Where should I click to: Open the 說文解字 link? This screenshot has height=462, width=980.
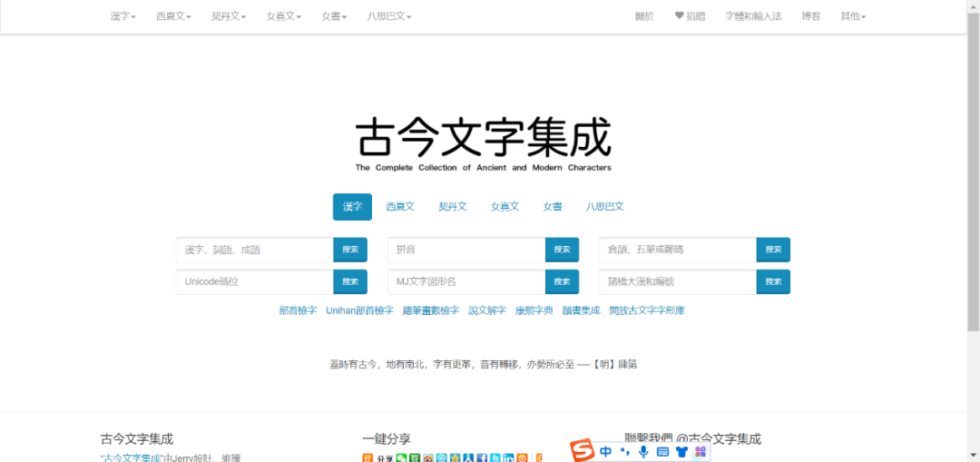487,310
